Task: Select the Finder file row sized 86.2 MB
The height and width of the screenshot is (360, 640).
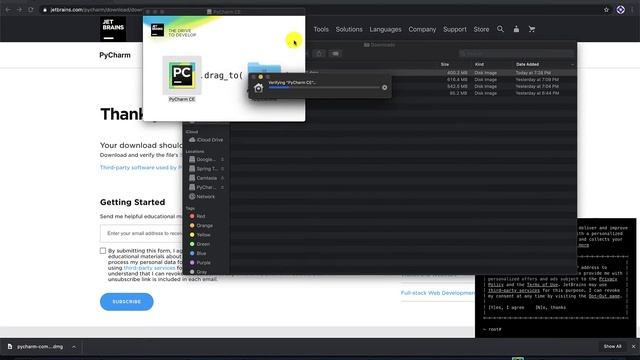Action: coord(403,93)
